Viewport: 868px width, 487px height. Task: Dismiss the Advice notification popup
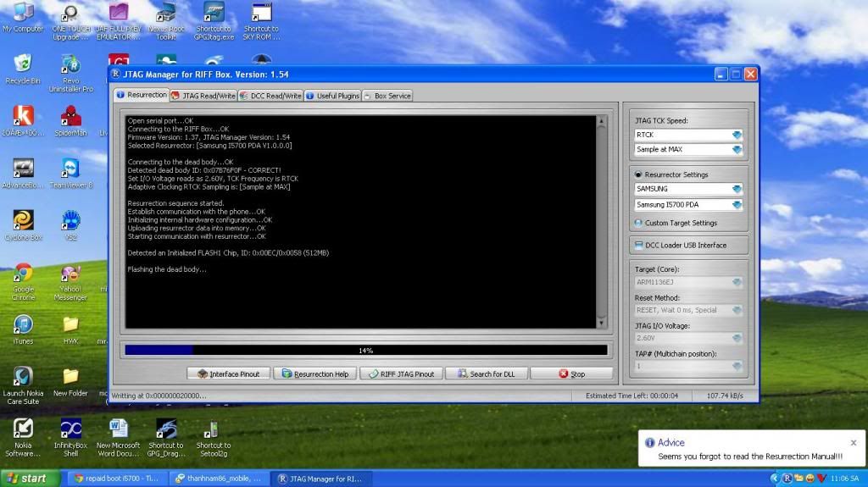click(x=853, y=443)
